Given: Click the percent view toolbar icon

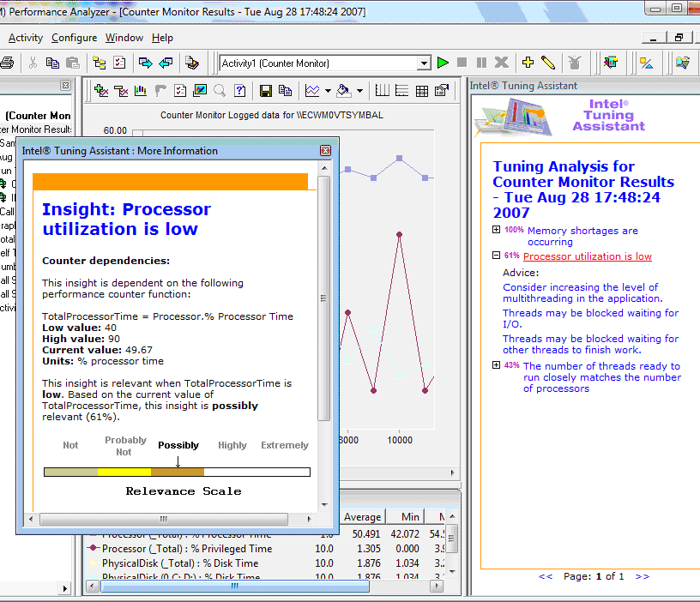Looking at the screenshot, I should pos(647,63).
